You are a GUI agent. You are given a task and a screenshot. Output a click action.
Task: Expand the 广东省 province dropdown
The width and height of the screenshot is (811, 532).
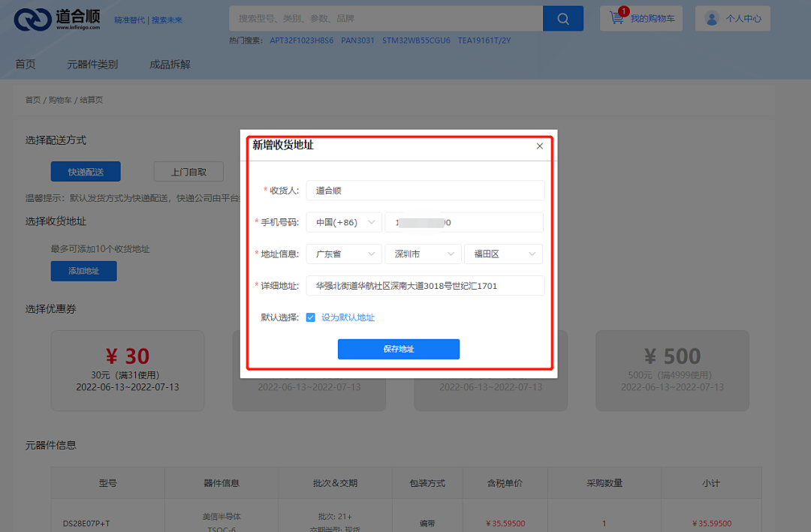[343, 254]
